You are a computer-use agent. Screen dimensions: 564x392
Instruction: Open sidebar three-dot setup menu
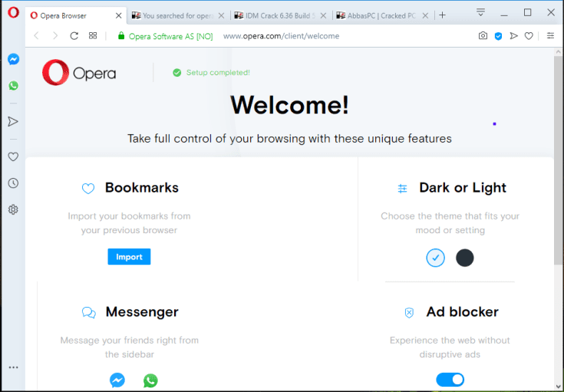coord(13,367)
